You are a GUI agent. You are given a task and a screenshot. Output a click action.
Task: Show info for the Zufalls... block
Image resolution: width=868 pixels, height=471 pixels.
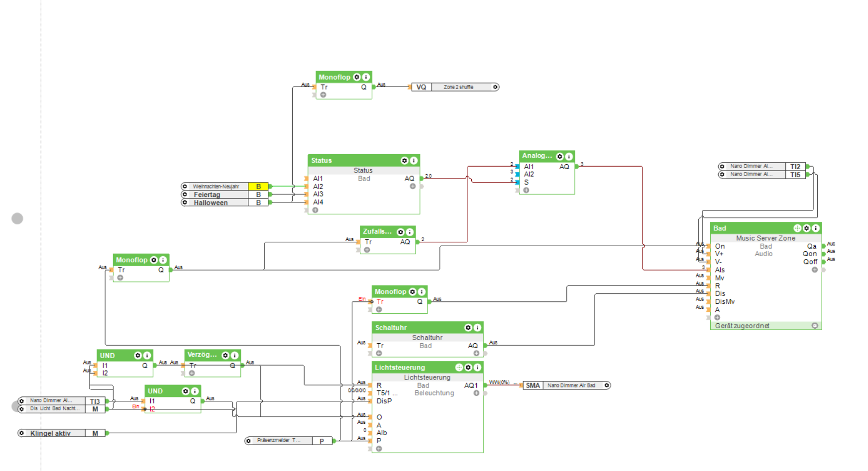410,232
